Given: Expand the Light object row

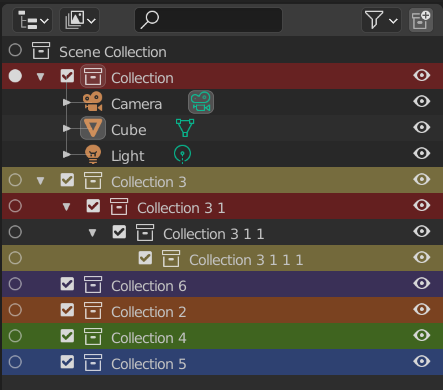Looking at the screenshot, I should click(x=67, y=154).
